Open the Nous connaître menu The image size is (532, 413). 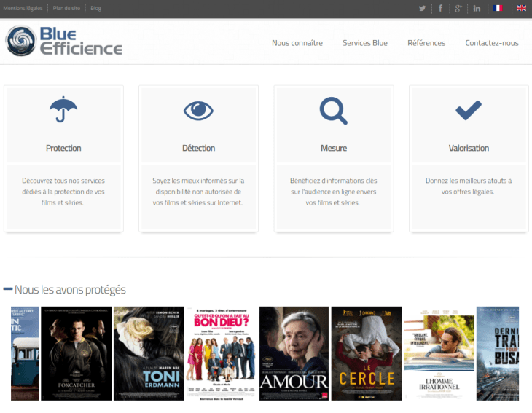pos(297,43)
